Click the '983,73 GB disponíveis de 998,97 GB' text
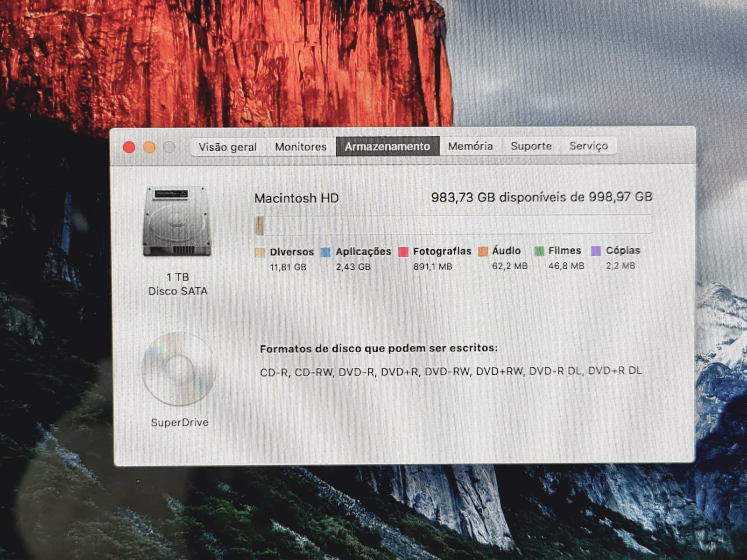The height and width of the screenshot is (560, 747). pyautogui.click(x=542, y=197)
